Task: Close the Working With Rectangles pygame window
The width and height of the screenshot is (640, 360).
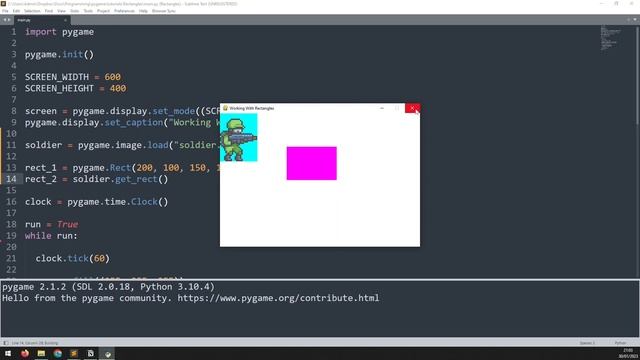Action: [412, 108]
